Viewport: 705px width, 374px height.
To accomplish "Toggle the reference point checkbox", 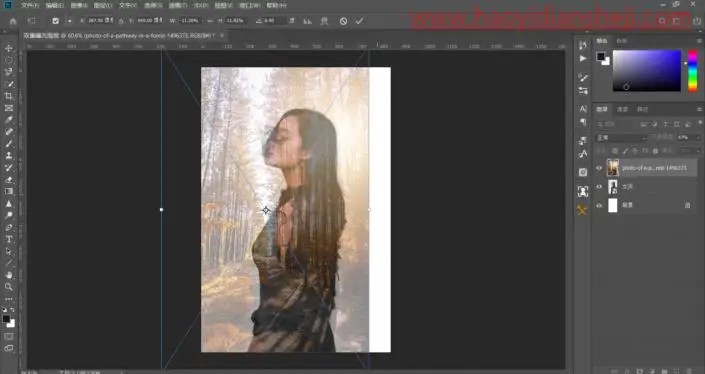I will pos(55,21).
